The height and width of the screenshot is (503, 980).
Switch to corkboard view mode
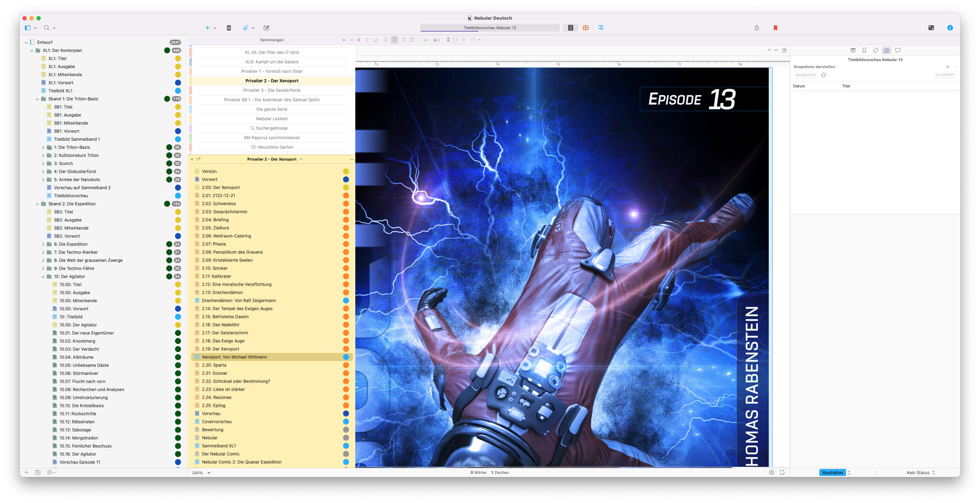pos(585,28)
